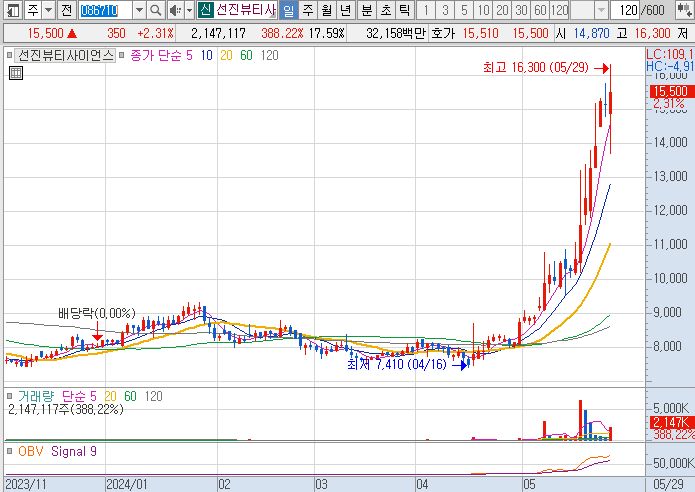The width and height of the screenshot is (695, 492).
Task: Switch to the 주 weekly chart tab
Action: click(x=308, y=10)
